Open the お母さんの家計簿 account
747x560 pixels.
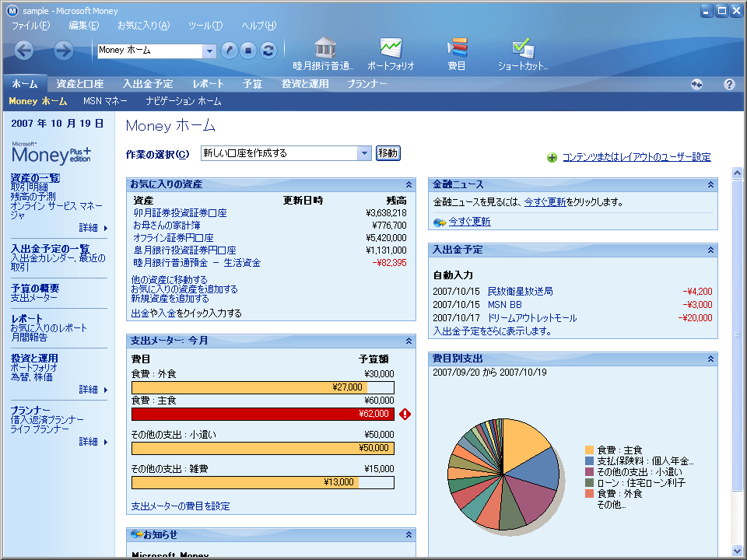pos(167,226)
